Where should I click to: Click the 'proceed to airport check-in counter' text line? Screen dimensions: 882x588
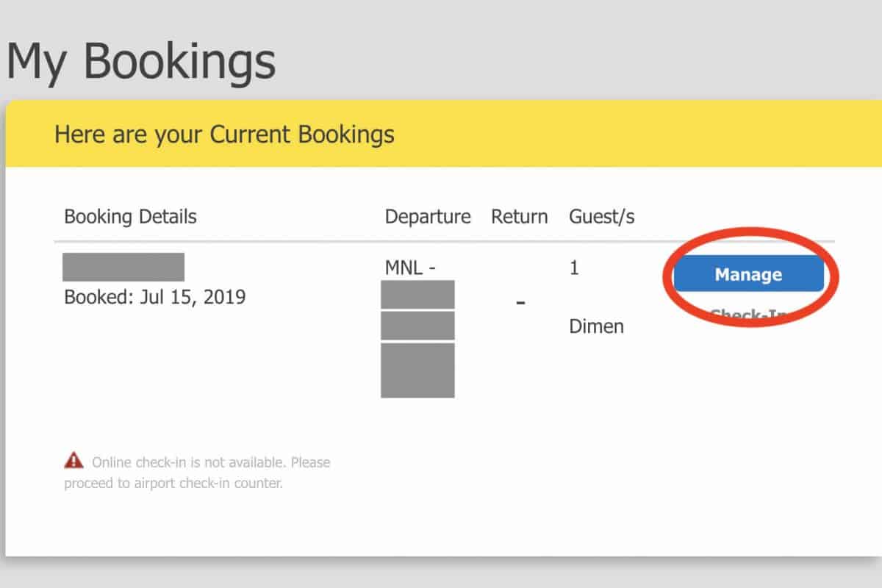pyautogui.click(x=173, y=484)
